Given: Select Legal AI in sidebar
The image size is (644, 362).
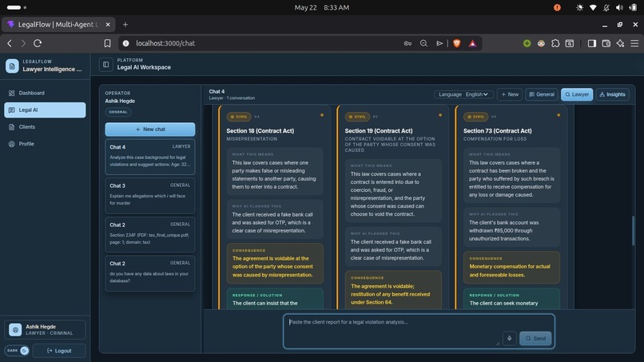Looking at the screenshot, I should pyautogui.click(x=45, y=110).
